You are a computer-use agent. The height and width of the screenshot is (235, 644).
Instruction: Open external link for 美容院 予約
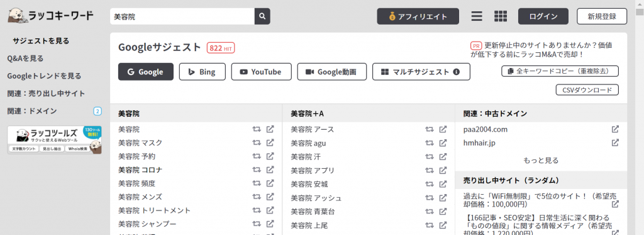point(270,156)
